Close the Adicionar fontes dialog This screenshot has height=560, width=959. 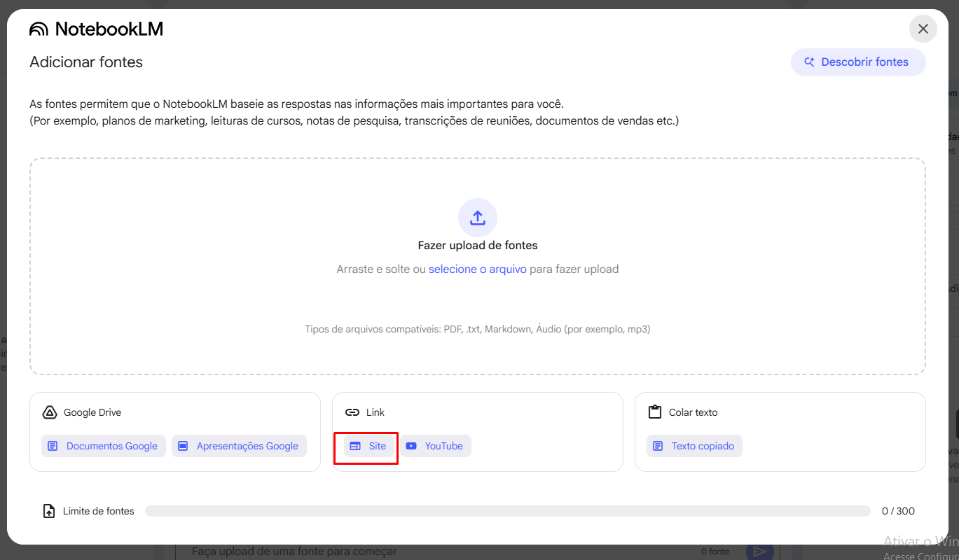tap(923, 29)
